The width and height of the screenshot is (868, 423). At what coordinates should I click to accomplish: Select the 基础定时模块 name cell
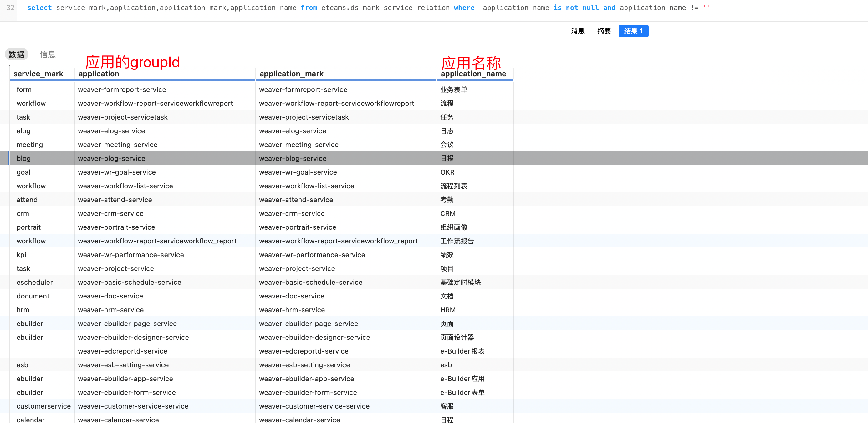[x=460, y=283]
